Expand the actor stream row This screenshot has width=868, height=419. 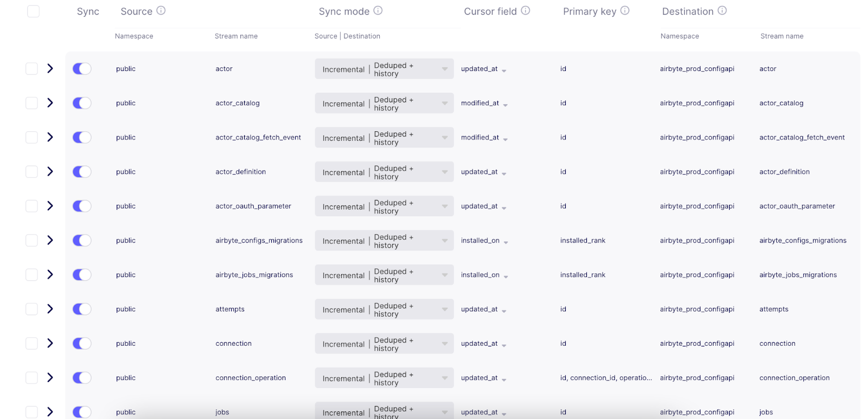pos(50,68)
